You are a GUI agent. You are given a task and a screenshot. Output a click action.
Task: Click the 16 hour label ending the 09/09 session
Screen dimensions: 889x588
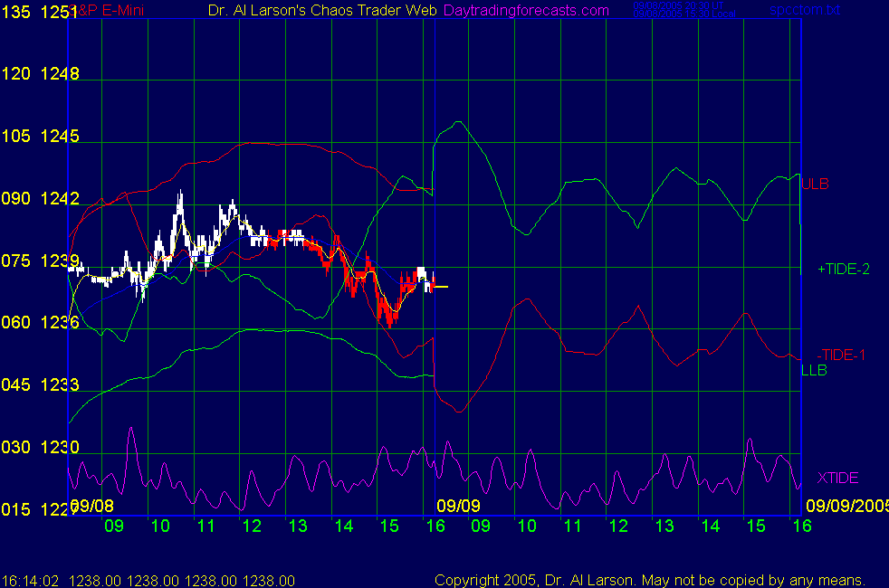click(802, 526)
